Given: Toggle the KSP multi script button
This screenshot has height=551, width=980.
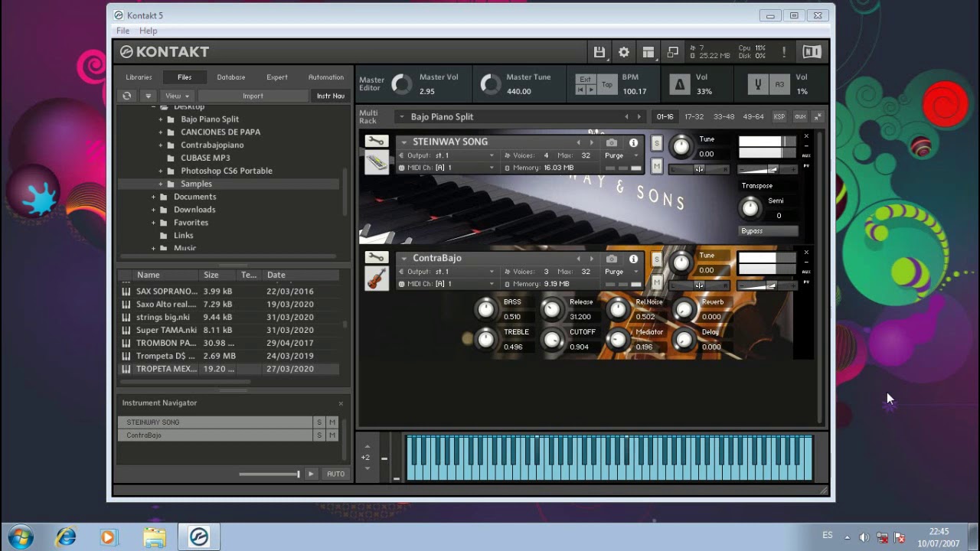Looking at the screenshot, I should coord(779,116).
